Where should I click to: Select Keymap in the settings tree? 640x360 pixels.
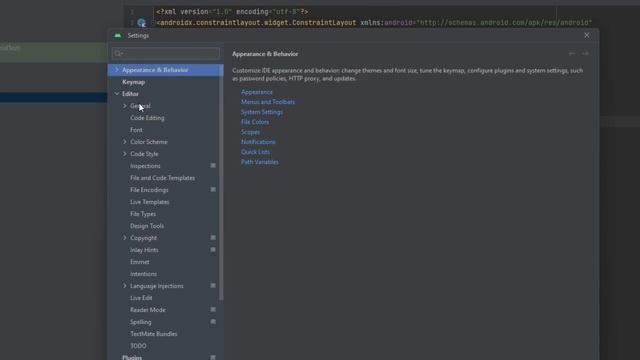[x=133, y=82]
